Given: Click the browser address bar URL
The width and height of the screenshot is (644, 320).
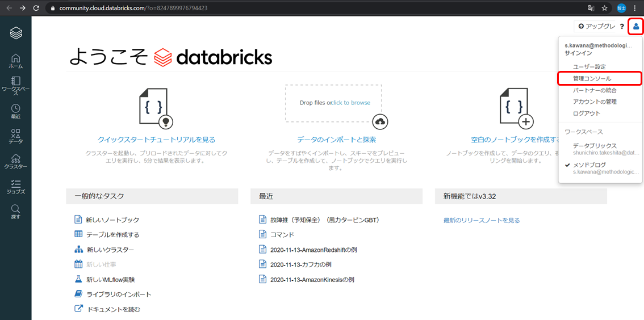Looking at the screenshot, I should click(x=133, y=8).
